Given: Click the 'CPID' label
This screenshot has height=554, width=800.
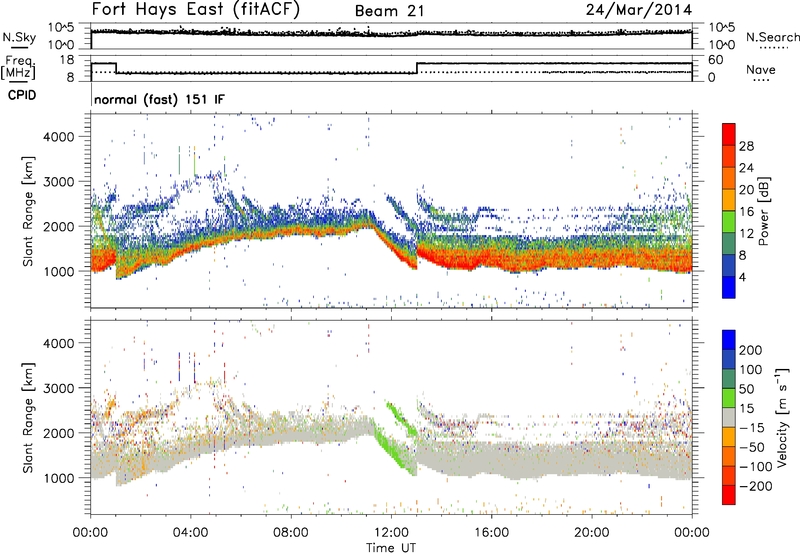Looking at the screenshot, I should (22, 95).
